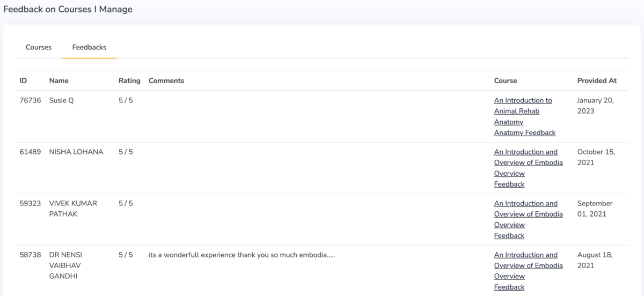Click the September 01, 2021 date
The height and width of the screenshot is (296, 644).
[x=595, y=209]
